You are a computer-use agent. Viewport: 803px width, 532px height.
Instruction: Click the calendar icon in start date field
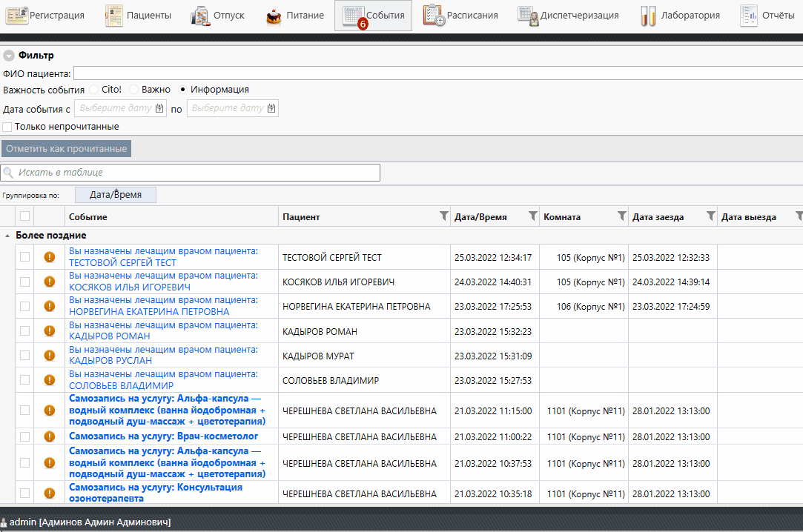tap(159, 108)
